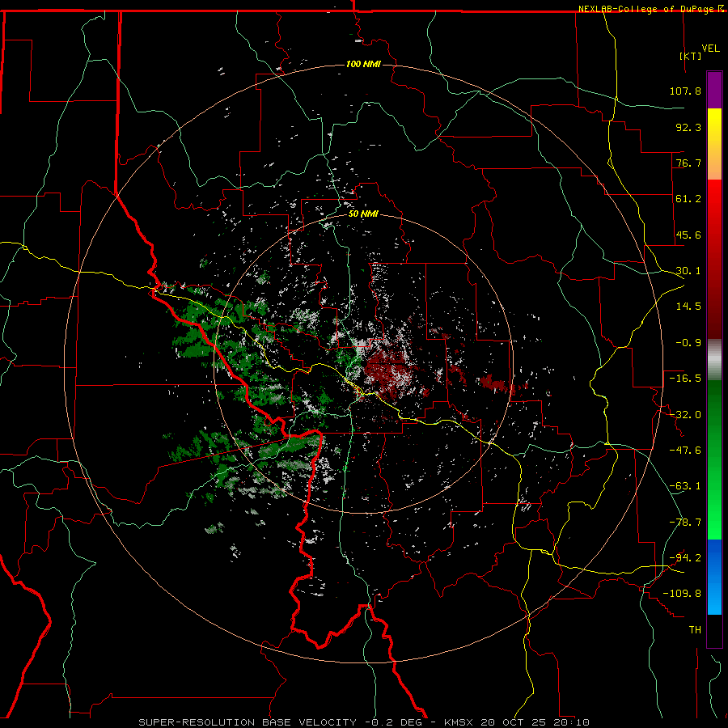Viewport: 728px width, 728px height.
Task: Pick the dark TH segment of color bar
Action: tap(714, 631)
